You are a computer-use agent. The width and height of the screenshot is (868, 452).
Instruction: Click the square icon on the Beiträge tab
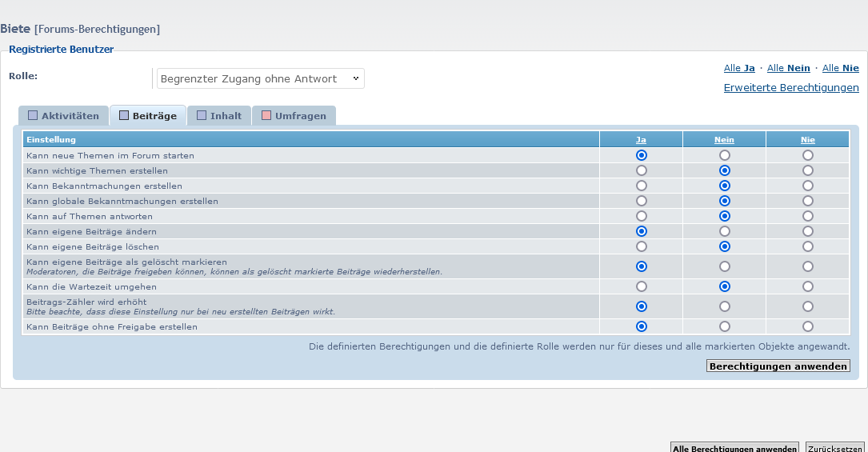coord(124,115)
